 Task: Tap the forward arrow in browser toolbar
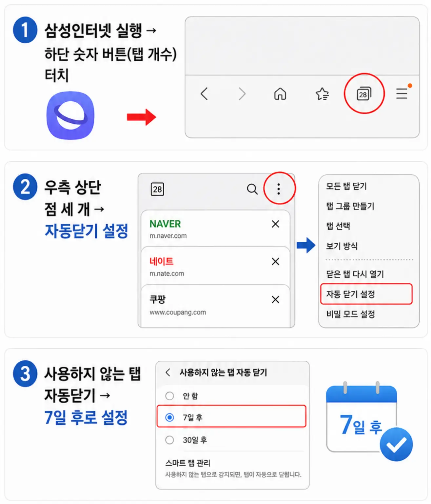[242, 94]
